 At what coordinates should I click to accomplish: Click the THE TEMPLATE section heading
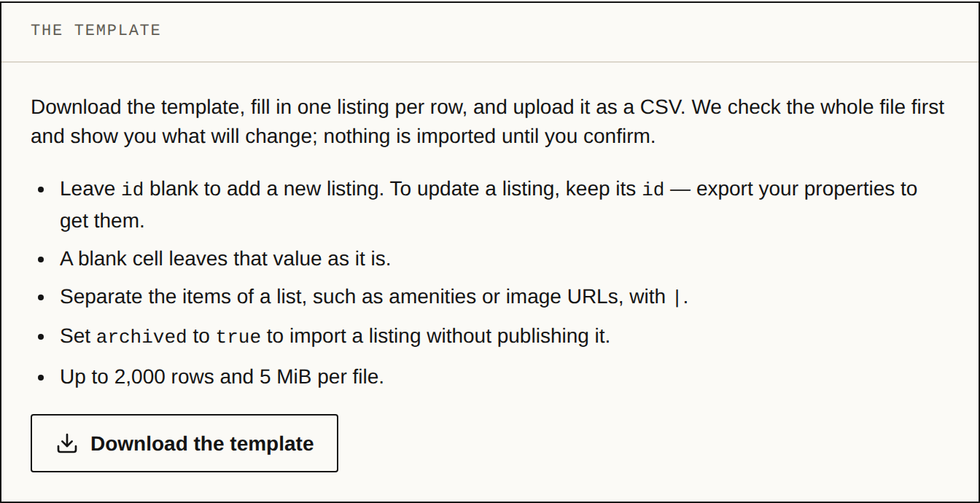[x=96, y=30]
